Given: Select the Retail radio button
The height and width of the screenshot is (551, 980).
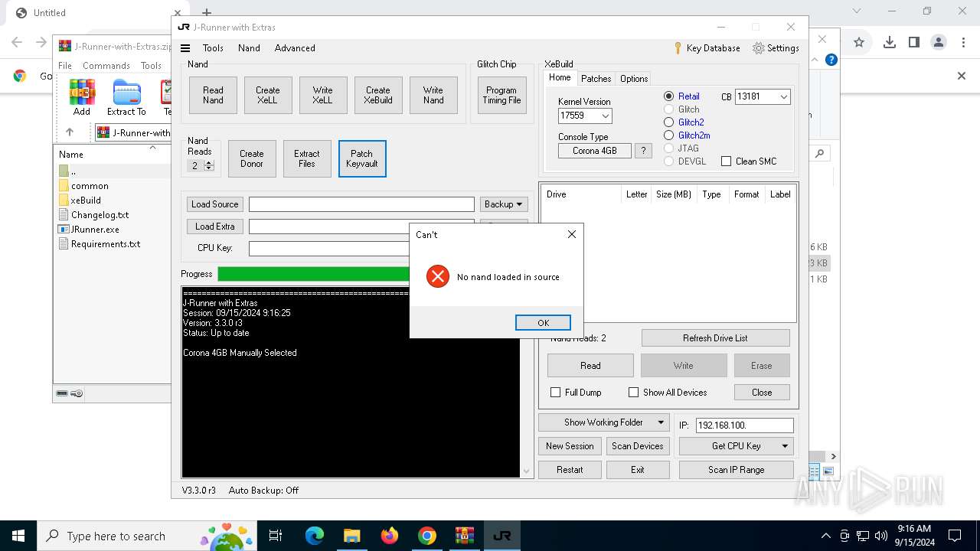Looking at the screenshot, I should 668,96.
